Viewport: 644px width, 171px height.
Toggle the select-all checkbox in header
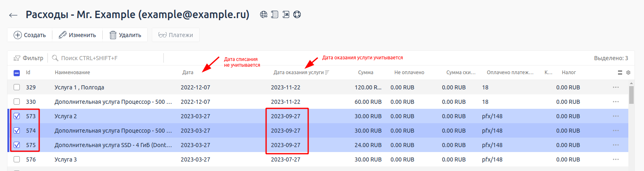(x=17, y=73)
